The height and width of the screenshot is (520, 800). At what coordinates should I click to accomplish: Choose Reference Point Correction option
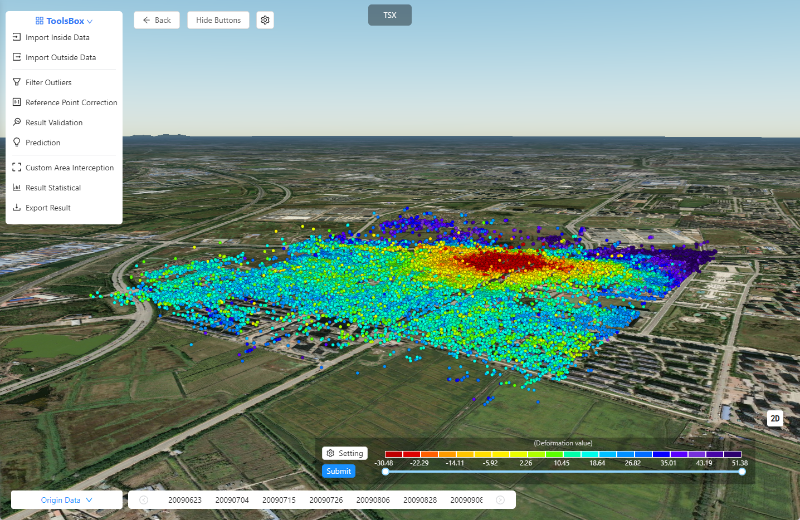coord(64,102)
